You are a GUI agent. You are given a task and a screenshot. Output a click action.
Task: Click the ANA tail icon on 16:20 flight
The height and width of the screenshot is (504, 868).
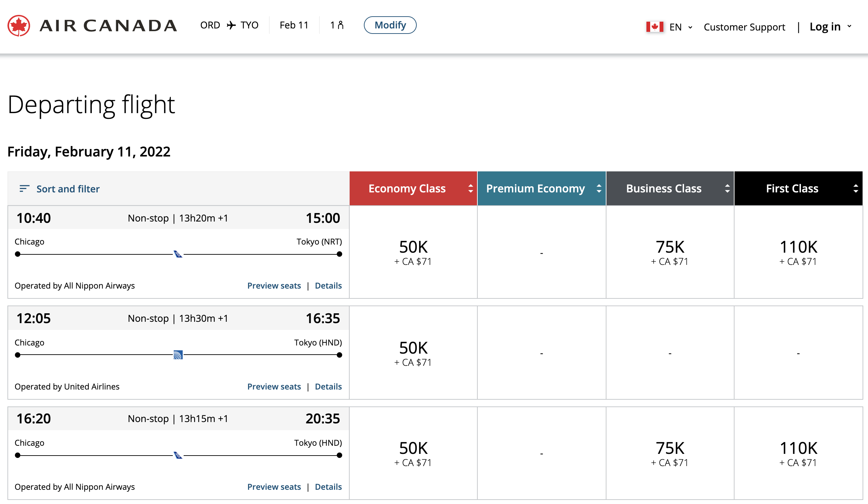178,456
